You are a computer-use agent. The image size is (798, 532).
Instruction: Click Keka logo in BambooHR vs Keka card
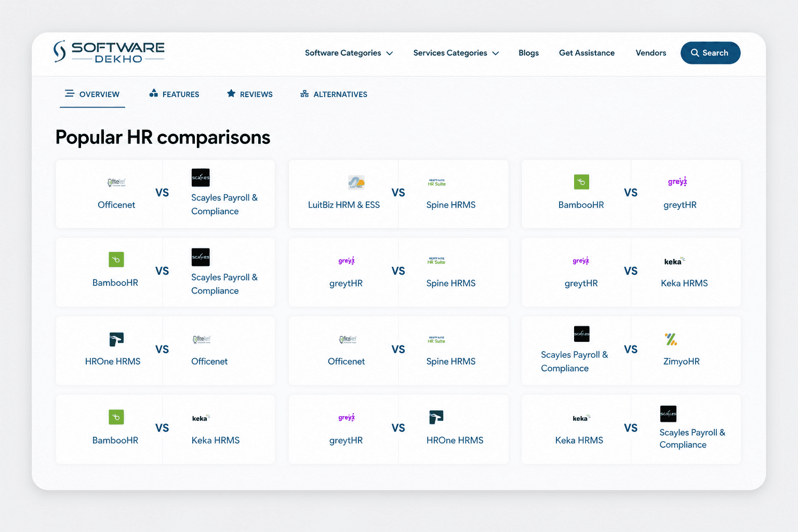pos(201,418)
